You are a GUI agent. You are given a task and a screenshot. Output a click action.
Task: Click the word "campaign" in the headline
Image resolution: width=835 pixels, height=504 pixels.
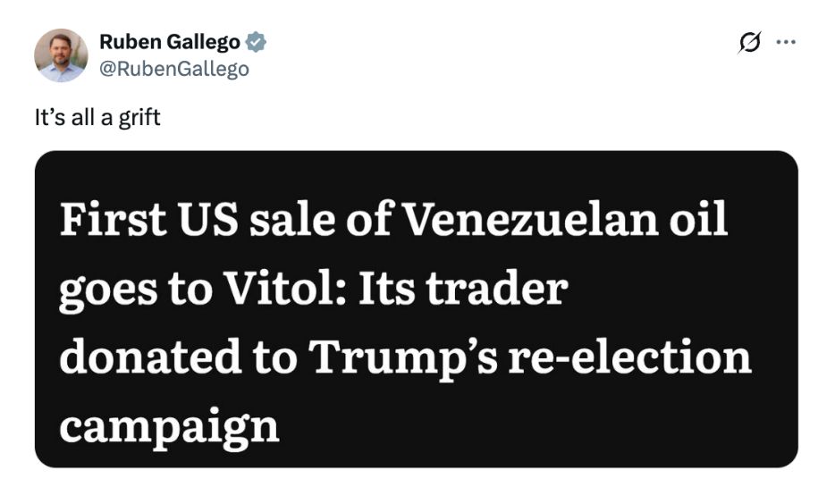click(170, 424)
